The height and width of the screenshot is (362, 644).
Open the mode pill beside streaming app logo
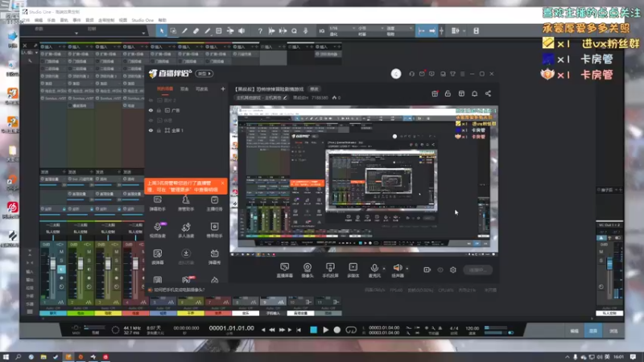point(204,74)
